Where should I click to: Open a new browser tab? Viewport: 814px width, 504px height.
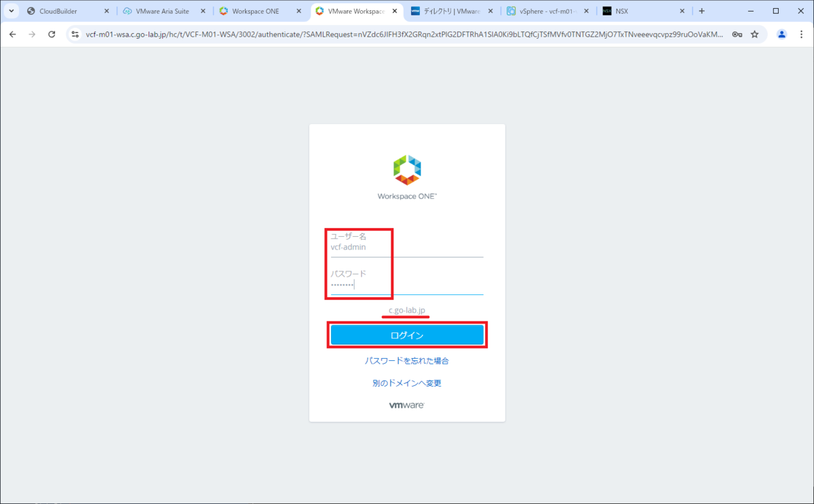(x=702, y=11)
